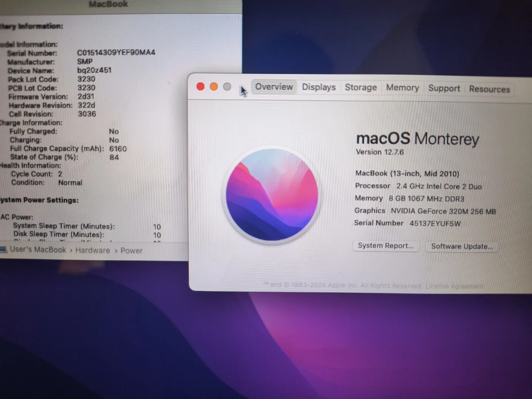Click the macOS Monterey title text

tap(417, 139)
